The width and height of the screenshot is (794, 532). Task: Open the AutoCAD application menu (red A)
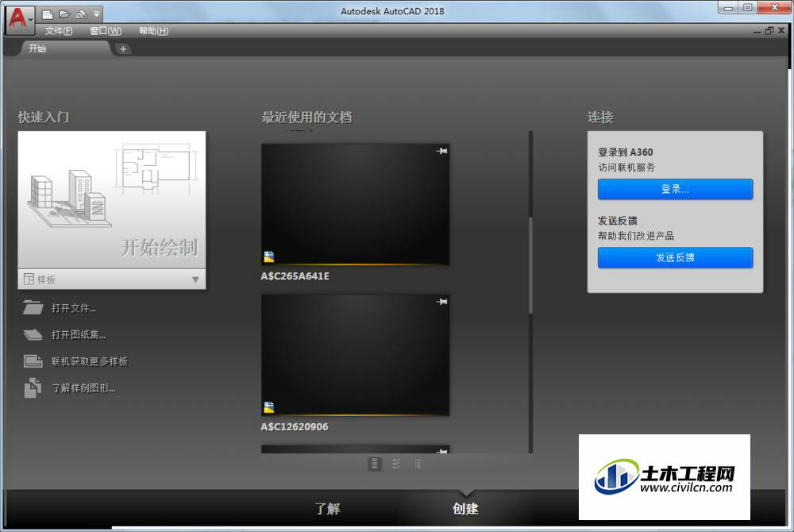pyautogui.click(x=19, y=19)
